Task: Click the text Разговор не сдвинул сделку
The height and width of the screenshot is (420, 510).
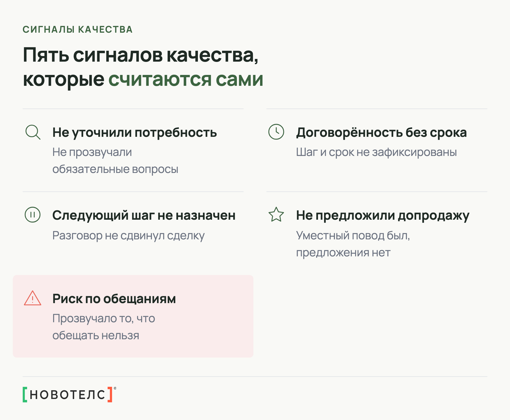Action: click(129, 236)
